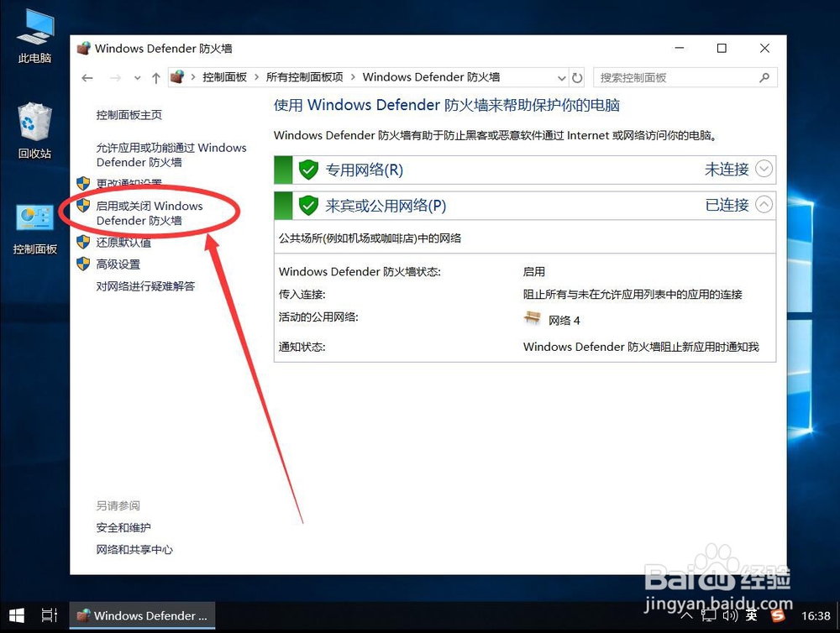Click firewall icon in address bar
Screen dimensions: 840x633
click(177, 77)
